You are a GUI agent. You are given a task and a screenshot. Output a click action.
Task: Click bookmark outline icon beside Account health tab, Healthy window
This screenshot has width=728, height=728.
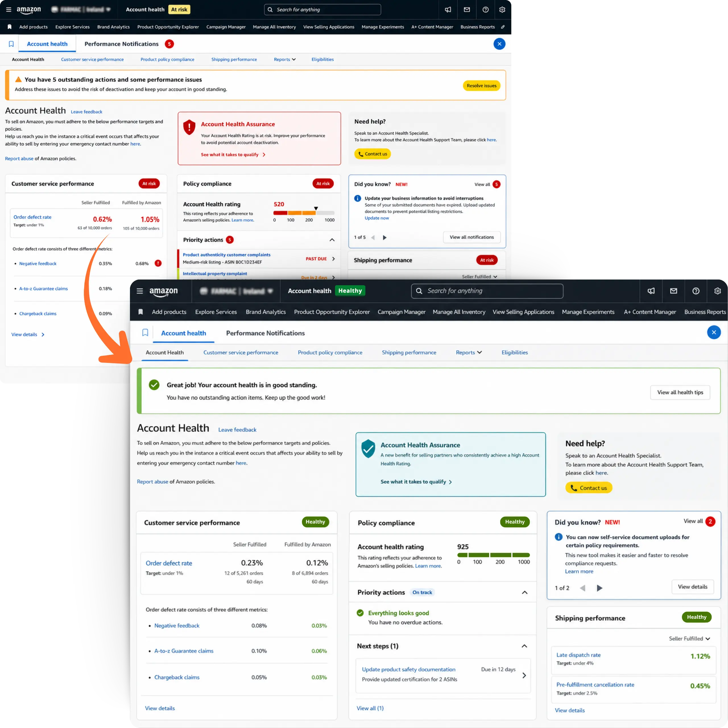click(145, 332)
